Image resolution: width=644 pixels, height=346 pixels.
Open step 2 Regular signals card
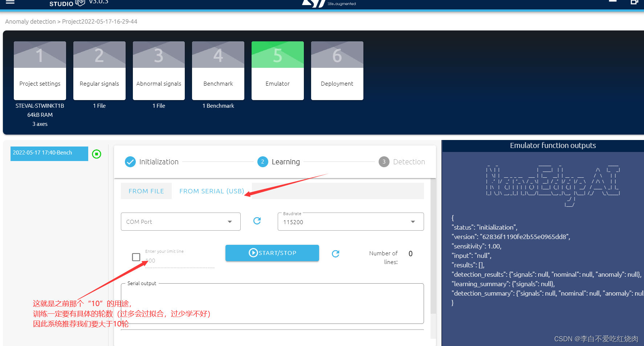(x=99, y=71)
